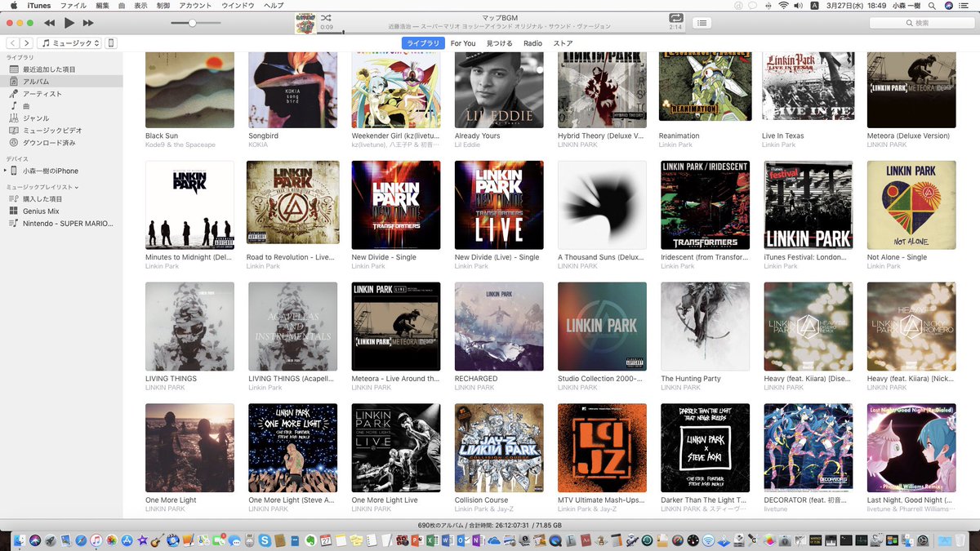
Task: Open the iTunes menu
Action: pyautogui.click(x=38, y=6)
